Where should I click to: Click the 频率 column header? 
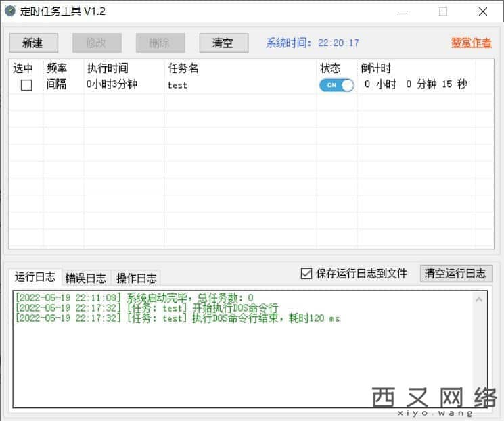tap(57, 68)
